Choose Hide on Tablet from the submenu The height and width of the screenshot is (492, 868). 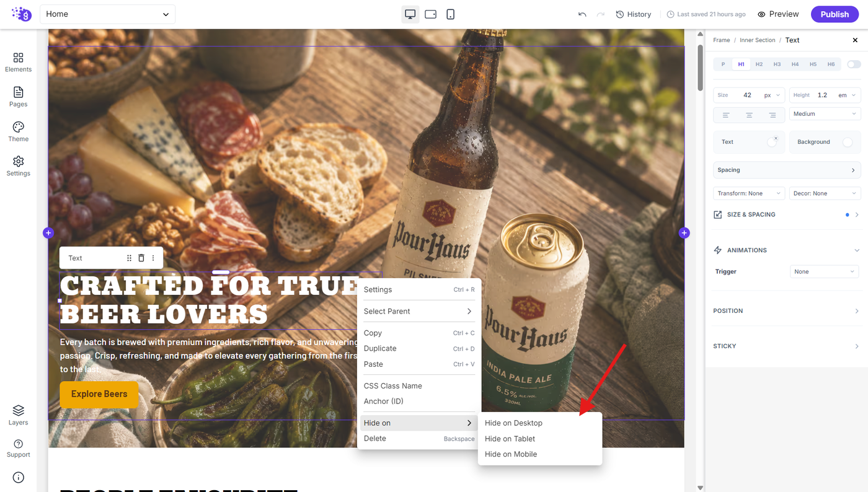510,439
